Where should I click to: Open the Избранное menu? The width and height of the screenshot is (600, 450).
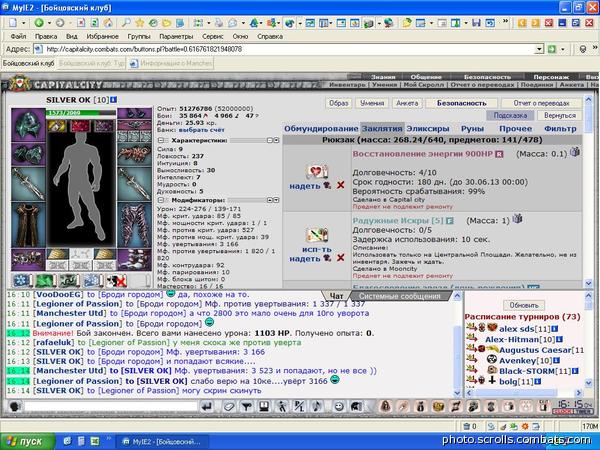tap(103, 36)
